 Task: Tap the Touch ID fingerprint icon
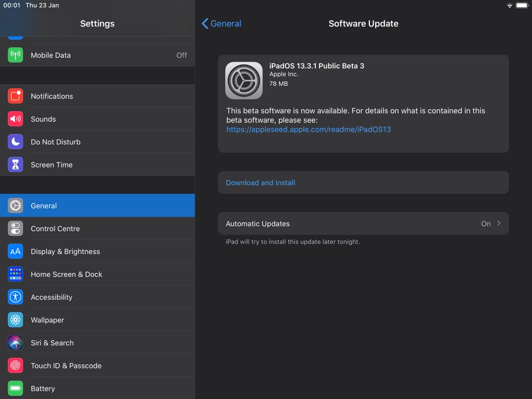pyautogui.click(x=15, y=366)
